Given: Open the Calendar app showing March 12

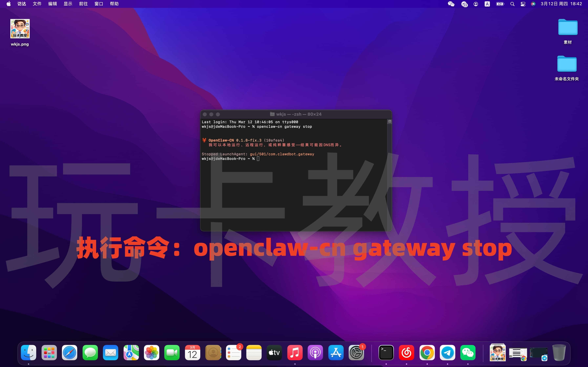Looking at the screenshot, I should [x=192, y=352].
